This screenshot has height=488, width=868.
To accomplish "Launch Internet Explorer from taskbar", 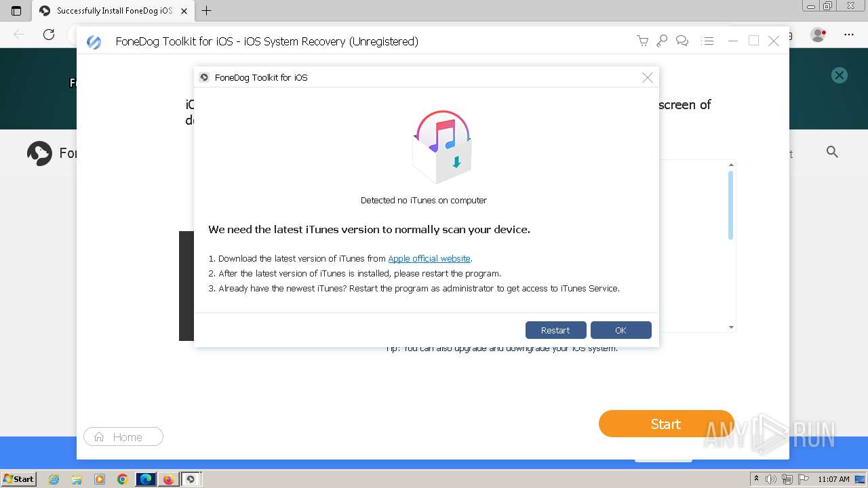I will [54, 479].
